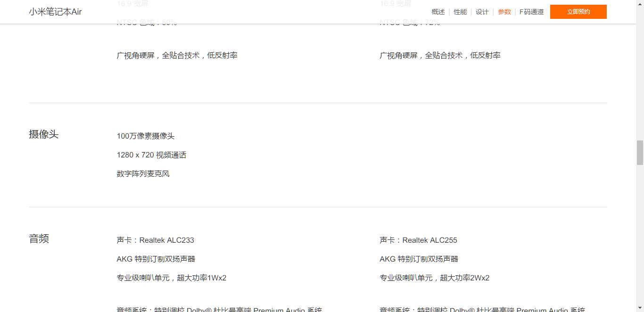Open the 概述 overview tab
This screenshot has width=644, height=312.
(438, 12)
